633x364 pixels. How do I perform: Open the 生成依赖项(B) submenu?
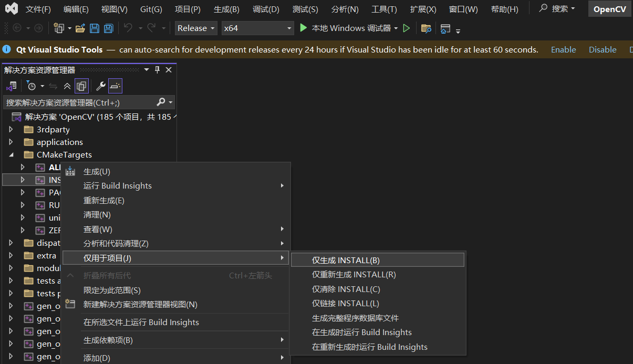175,340
